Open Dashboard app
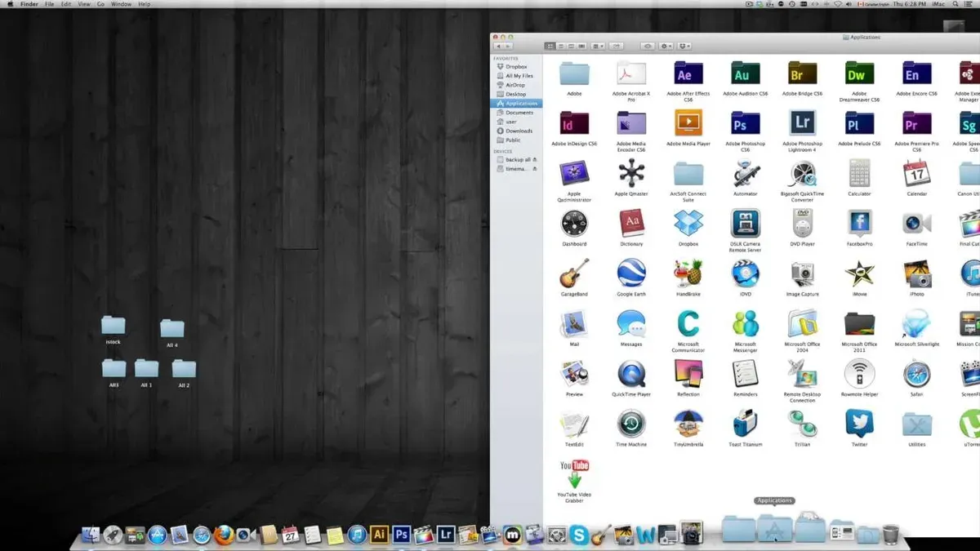The image size is (980, 551). pyautogui.click(x=574, y=224)
